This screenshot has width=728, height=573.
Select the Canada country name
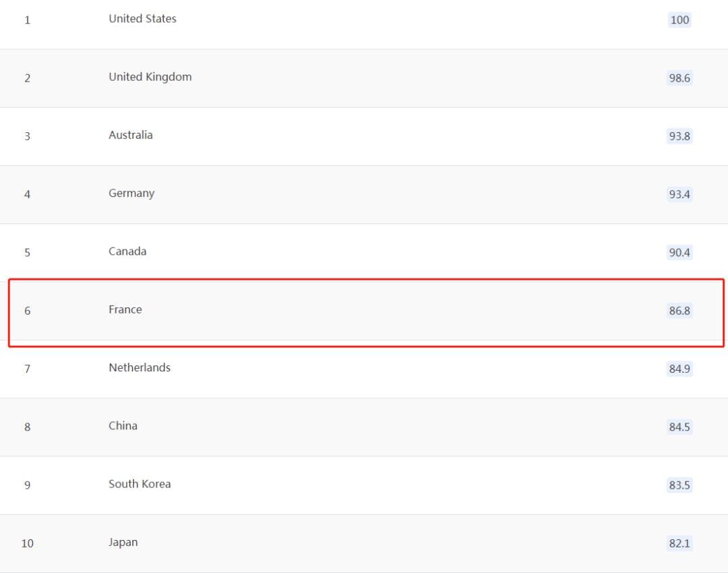pyautogui.click(x=127, y=251)
